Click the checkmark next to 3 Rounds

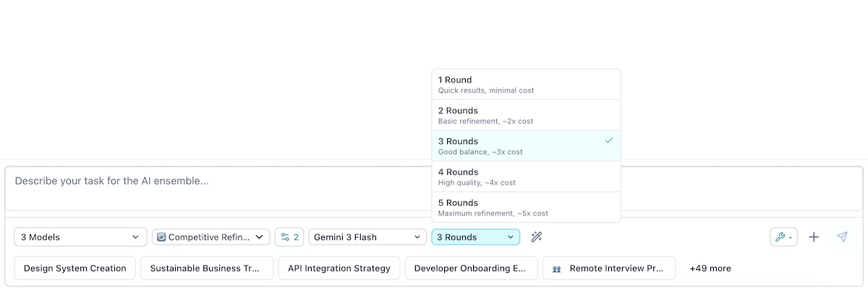pyautogui.click(x=609, y=140)
